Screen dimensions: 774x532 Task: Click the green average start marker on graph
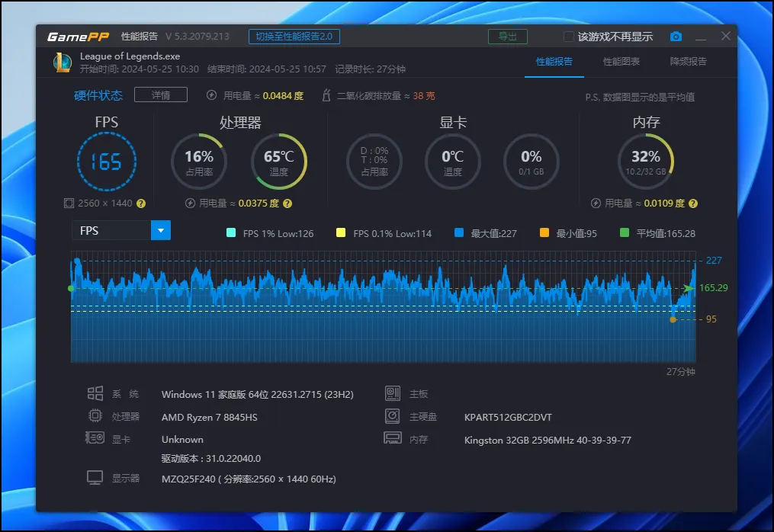[x=71, y=288]
